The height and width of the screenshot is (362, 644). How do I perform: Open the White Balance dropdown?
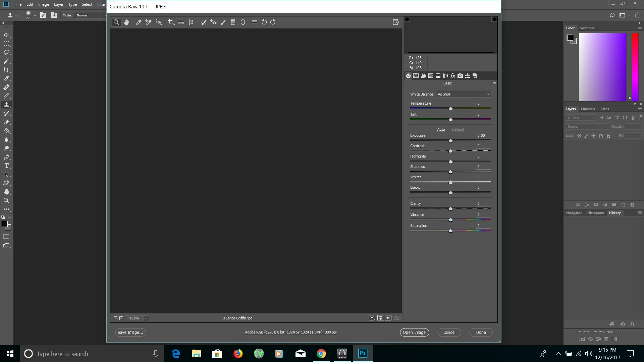tap(464, 94)
